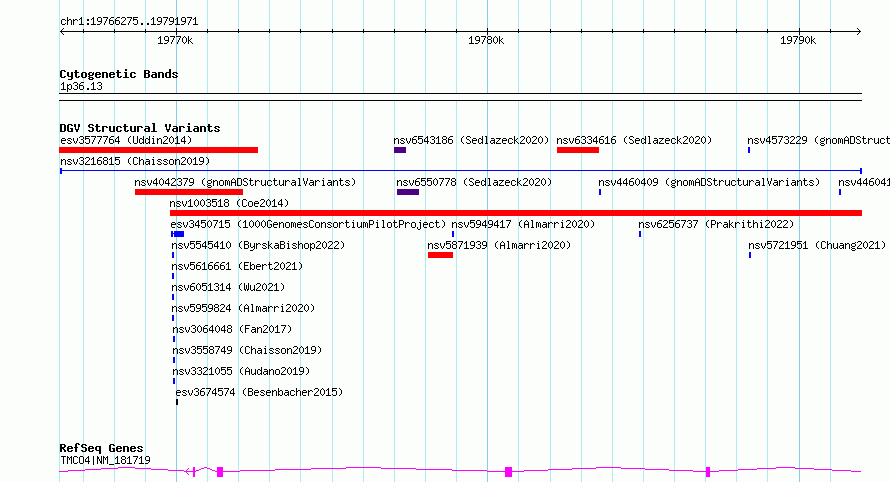Click the blue bar under esv3450715
The height and width of the screenshot is (482, 890).
[x=178, y=234]
